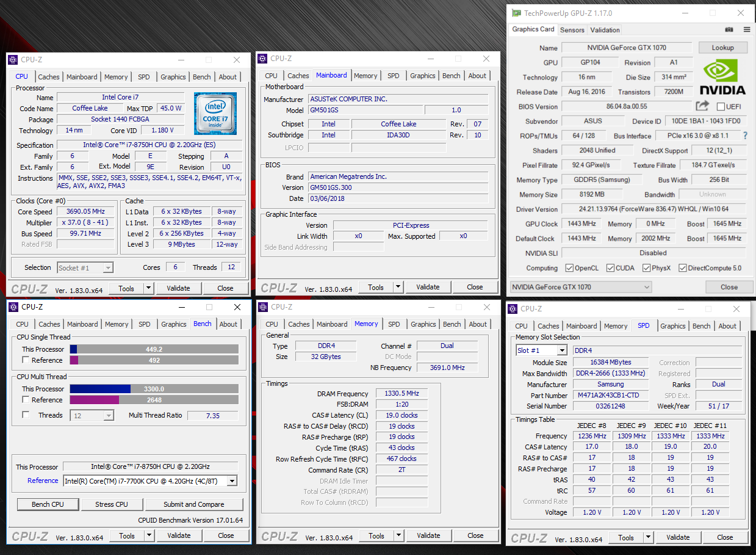
Task: Open Memory tab in the CPU tab window
Action: point(116,77)
